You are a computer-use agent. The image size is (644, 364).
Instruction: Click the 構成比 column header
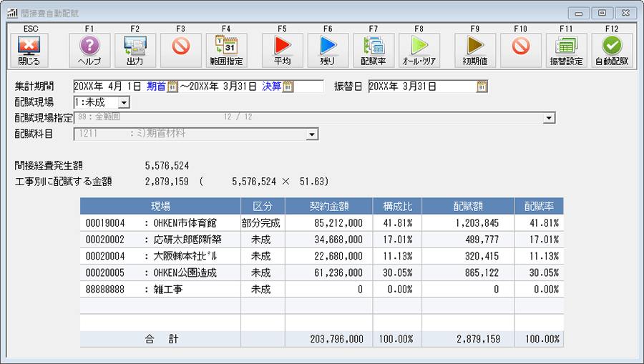pyautogui.click(x=397, y=206)
